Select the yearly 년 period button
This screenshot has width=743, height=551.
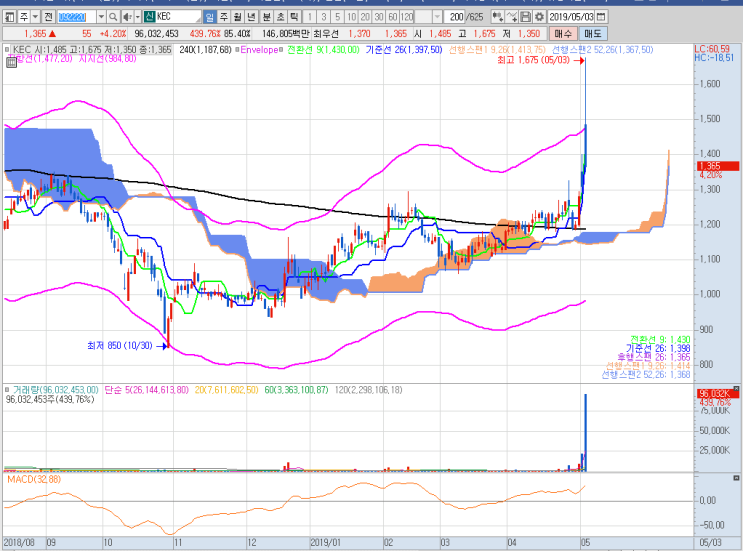point(252,17)
